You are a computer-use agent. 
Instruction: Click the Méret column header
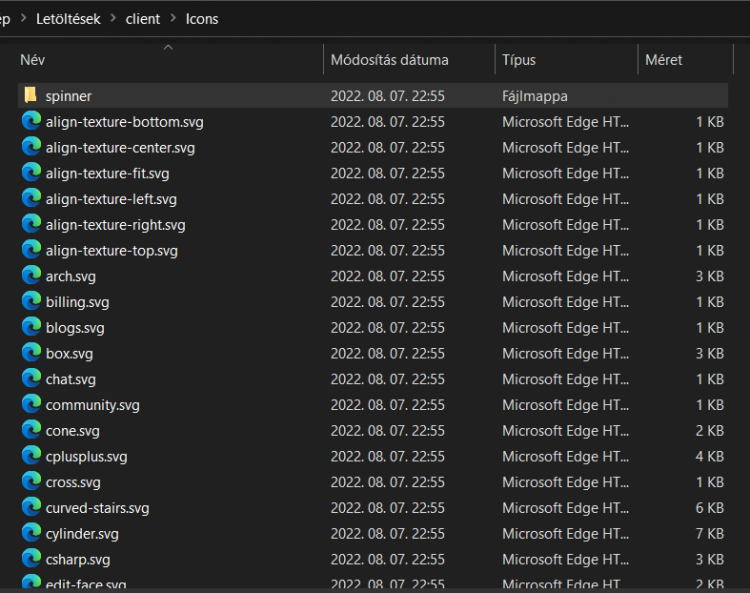point(664,60)
